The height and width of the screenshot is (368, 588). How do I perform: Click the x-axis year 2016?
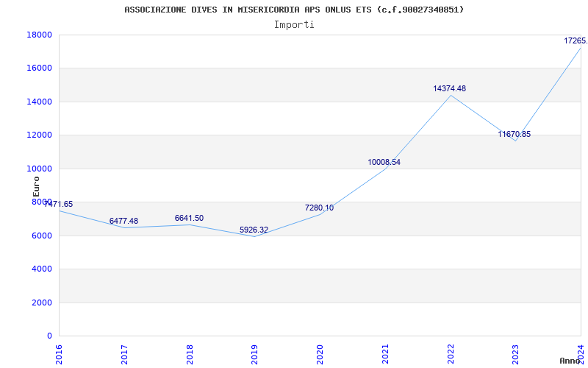click(59, 355)
